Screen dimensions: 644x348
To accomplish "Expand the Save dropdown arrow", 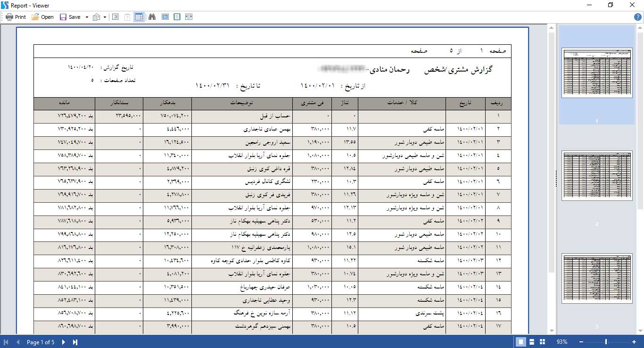I will click(87, 17).
